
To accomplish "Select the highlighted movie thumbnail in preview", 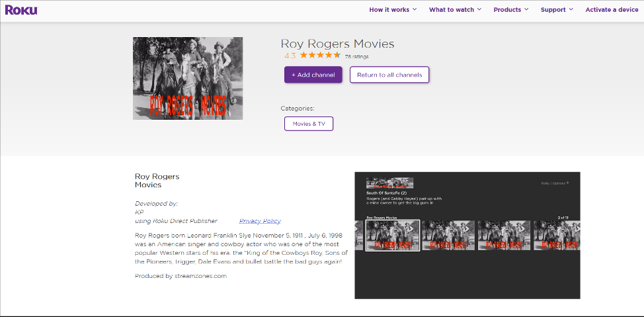I will (x=393, y=235).
